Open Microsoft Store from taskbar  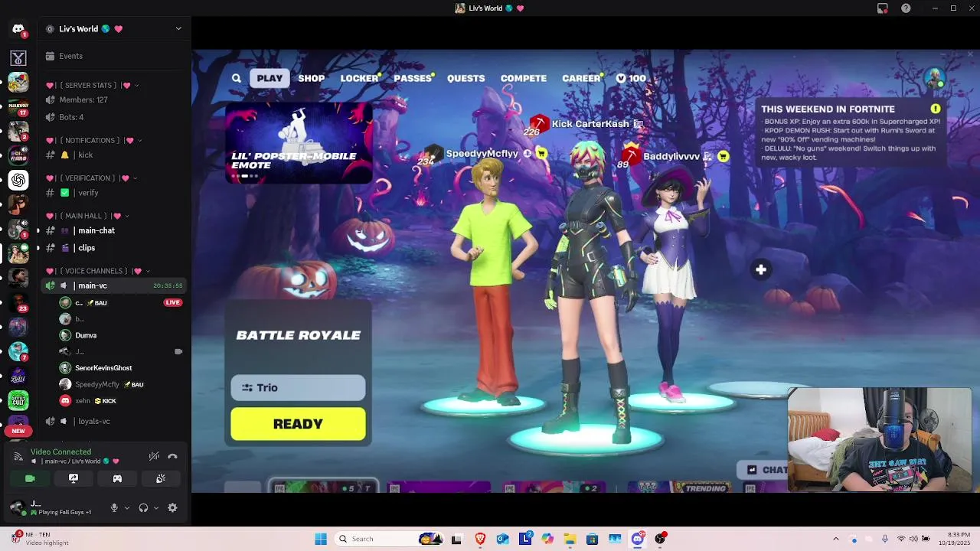pyautogui.click(x=593, y=539)
